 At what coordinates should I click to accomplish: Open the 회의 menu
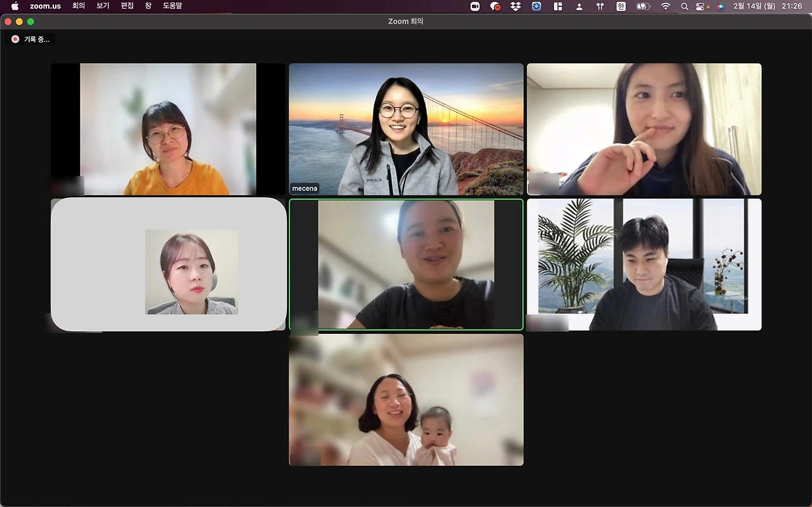click(x=79, y=6)
